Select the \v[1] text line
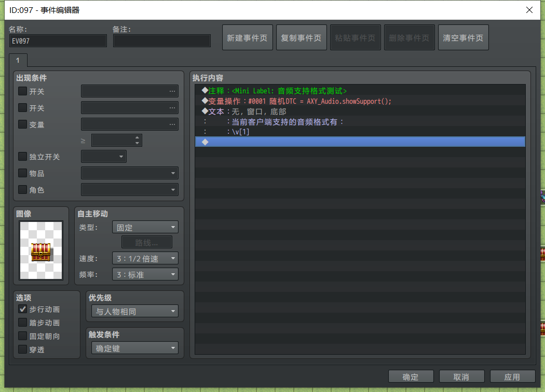 [360, 132]
